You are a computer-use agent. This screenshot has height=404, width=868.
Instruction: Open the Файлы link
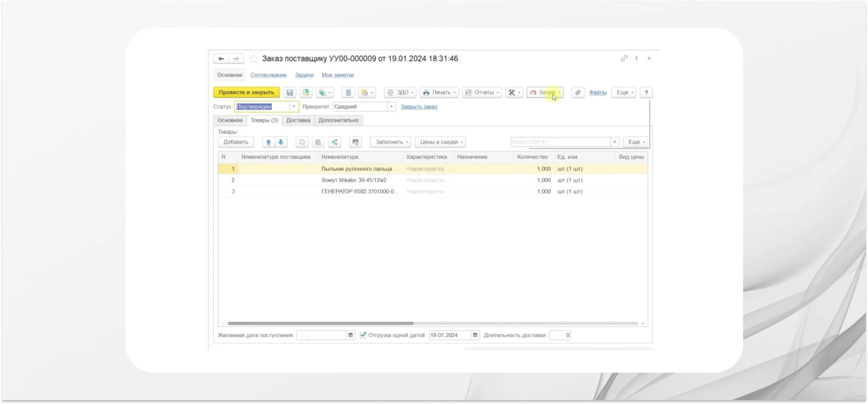pyautogui.click(x=597, y=93)
